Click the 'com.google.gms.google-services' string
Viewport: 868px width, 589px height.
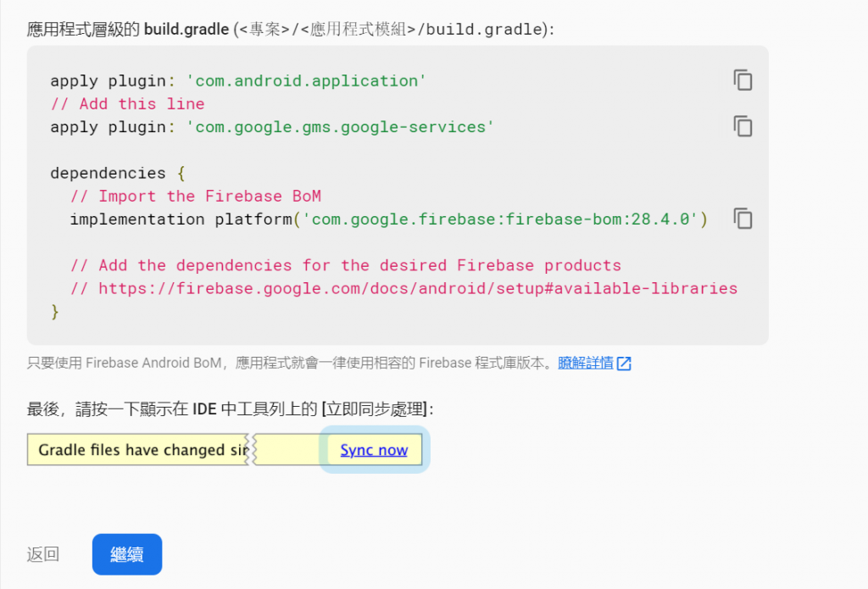340,126
